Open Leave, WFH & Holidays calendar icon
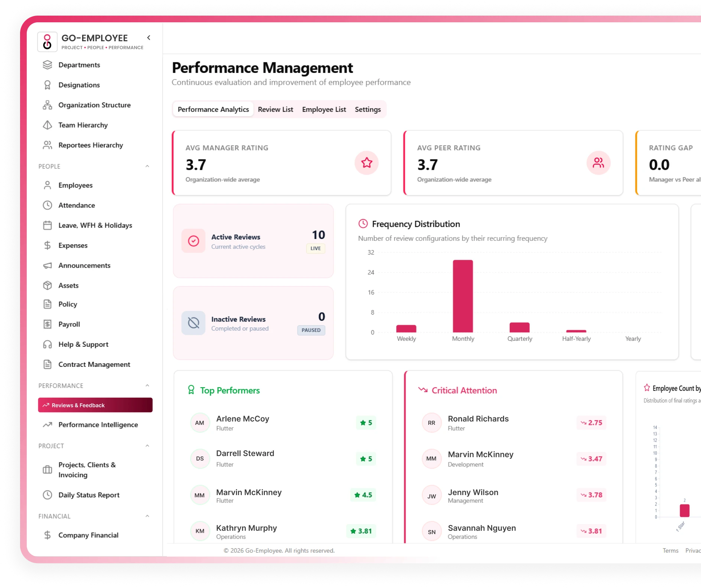 coord(47,226)
